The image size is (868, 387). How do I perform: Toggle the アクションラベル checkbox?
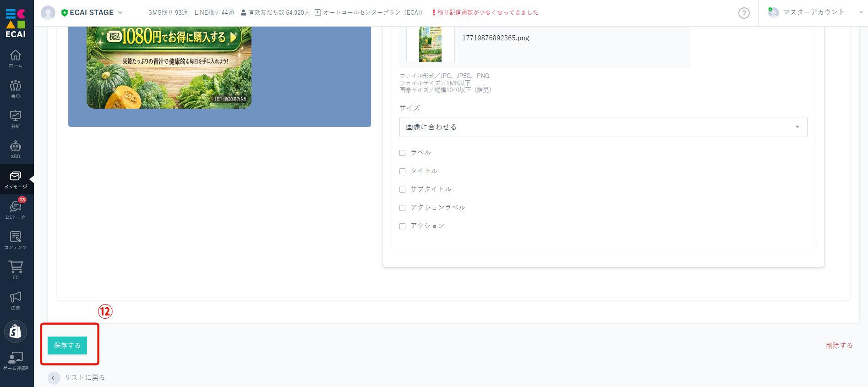pyautogui.click(x=403, y=208)
